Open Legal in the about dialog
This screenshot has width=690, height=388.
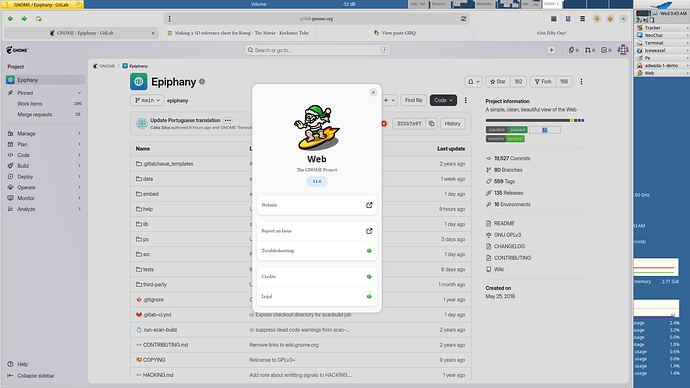click(317, 296)
